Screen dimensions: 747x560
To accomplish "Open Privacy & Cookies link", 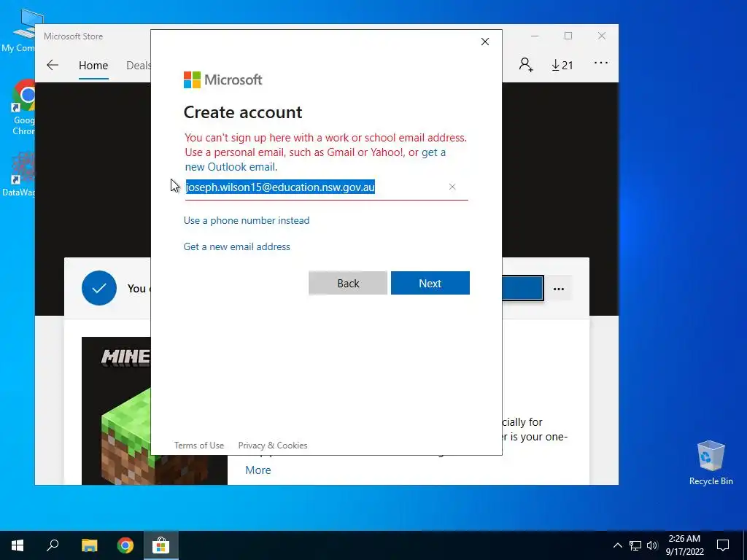I will coord(273,446).
